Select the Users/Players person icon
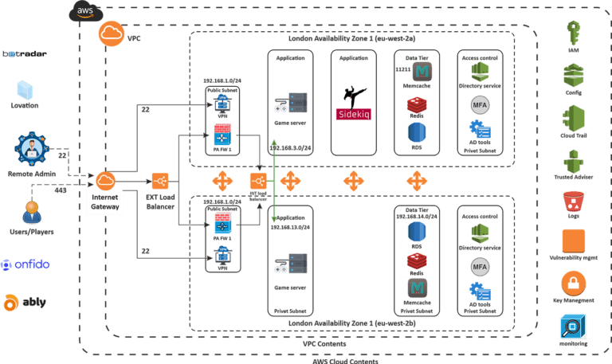612x364 pixels. pos(32,213)
